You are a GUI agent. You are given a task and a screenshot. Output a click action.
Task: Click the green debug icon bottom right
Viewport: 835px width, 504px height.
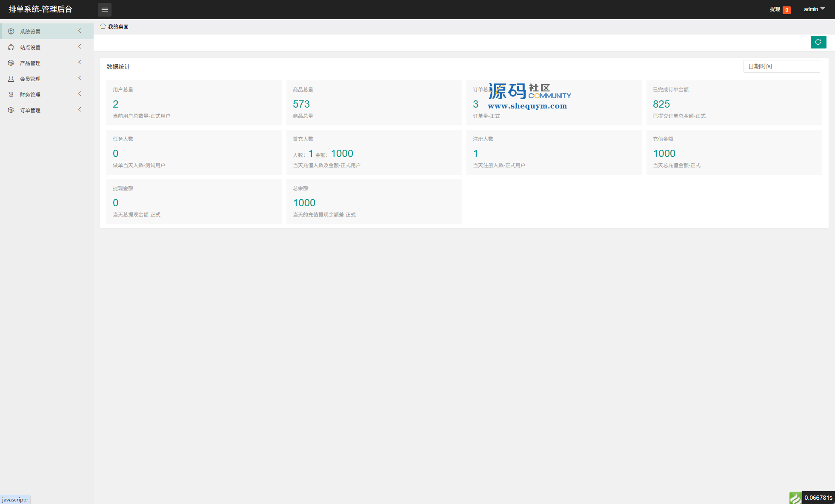click(795, 498)
